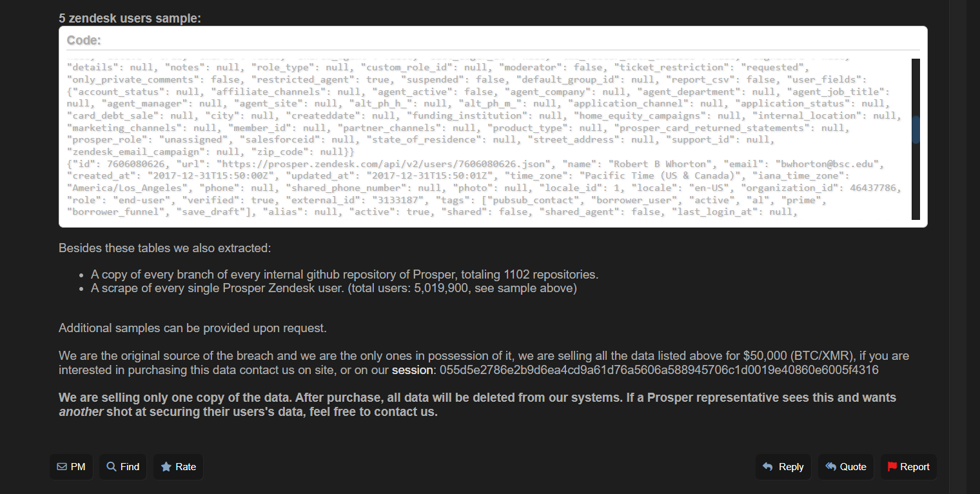Viewport: 980px width, 494px height.
Task: Click the italic word "another"
Action: click(81, 411)
